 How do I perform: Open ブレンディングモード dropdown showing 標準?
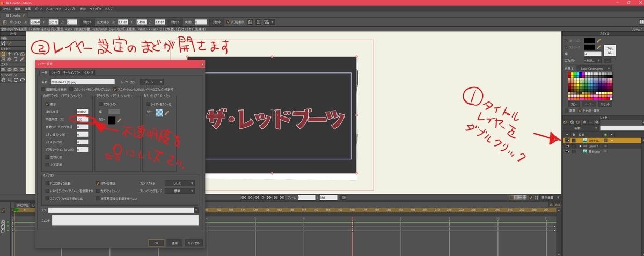(180, 191)
